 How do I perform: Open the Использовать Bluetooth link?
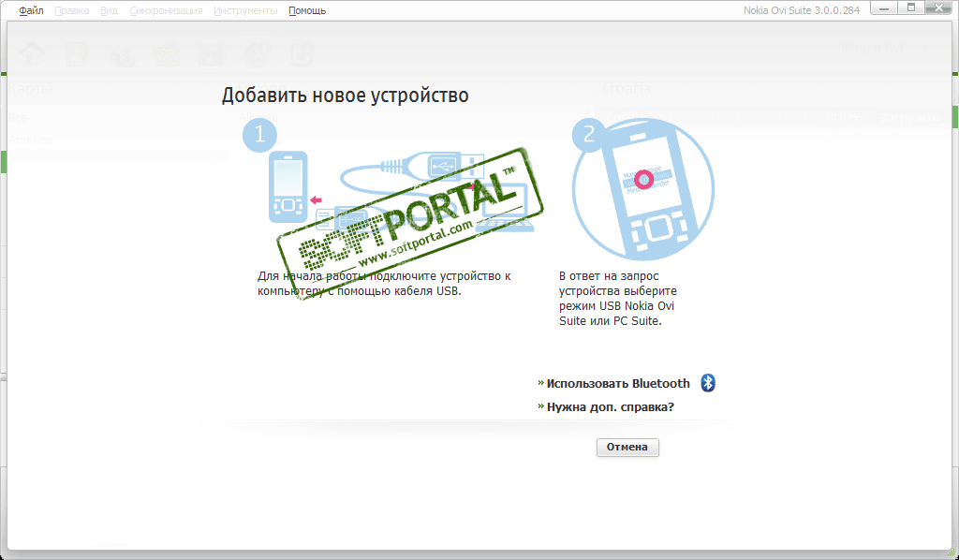(618, 383)
